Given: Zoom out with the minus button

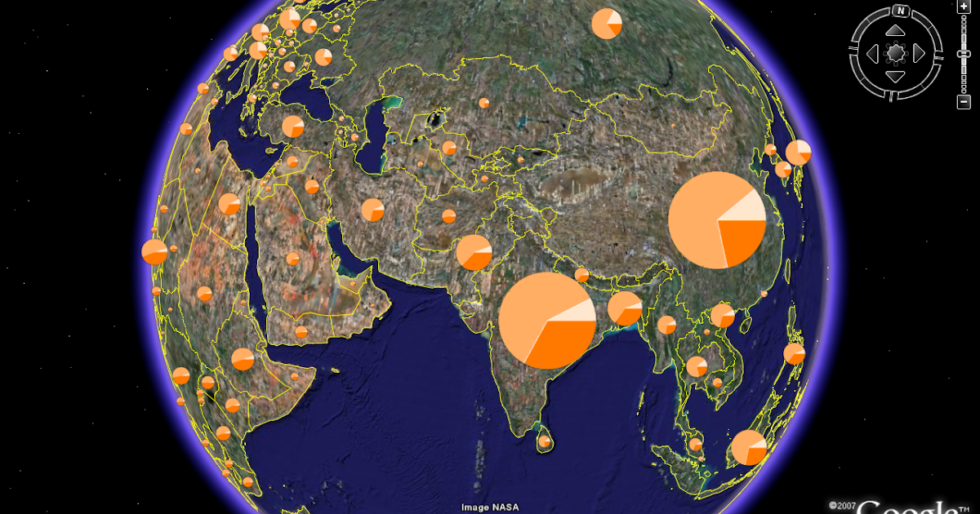Looking at the screenshot, I should 964,101.
